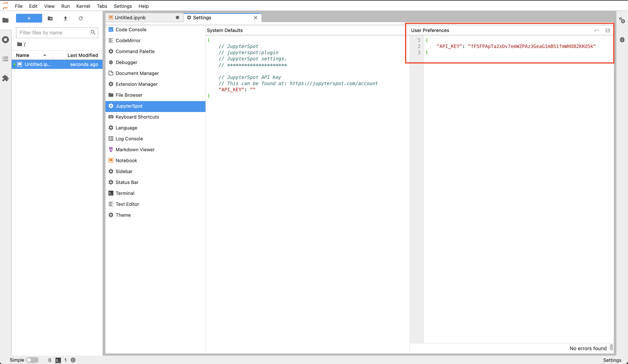
Task: Create a new folder icon
Action: 50,18
